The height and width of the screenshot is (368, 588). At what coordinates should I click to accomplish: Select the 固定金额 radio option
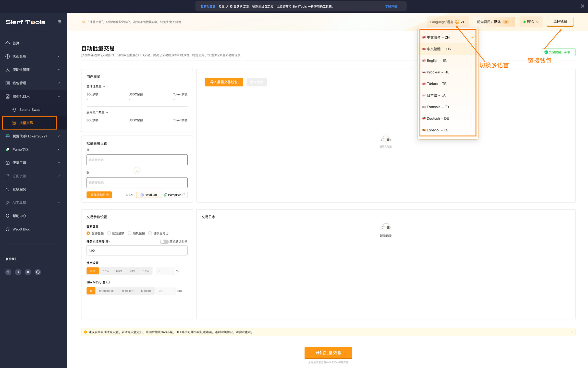109,233
